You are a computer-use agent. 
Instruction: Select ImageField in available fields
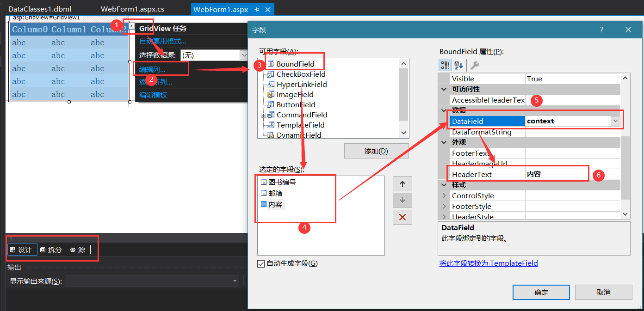(295, 94)
